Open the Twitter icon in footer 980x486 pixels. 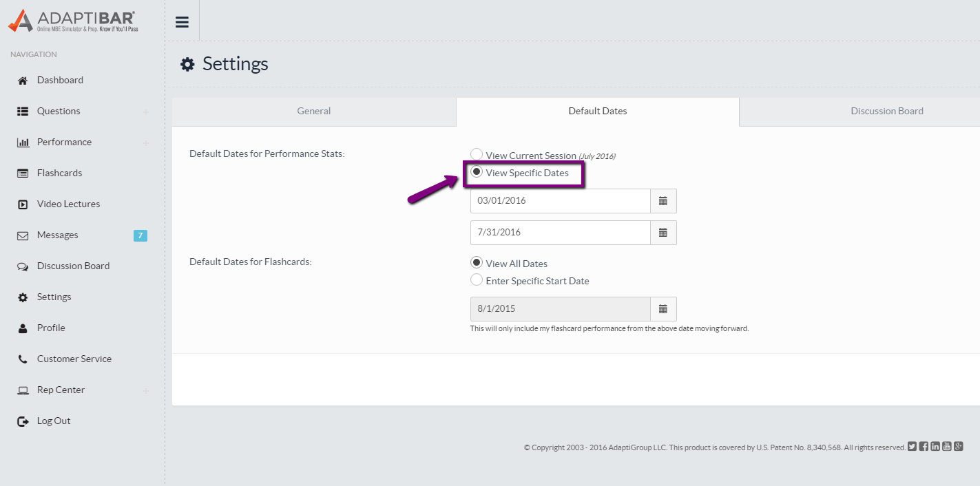913,446
